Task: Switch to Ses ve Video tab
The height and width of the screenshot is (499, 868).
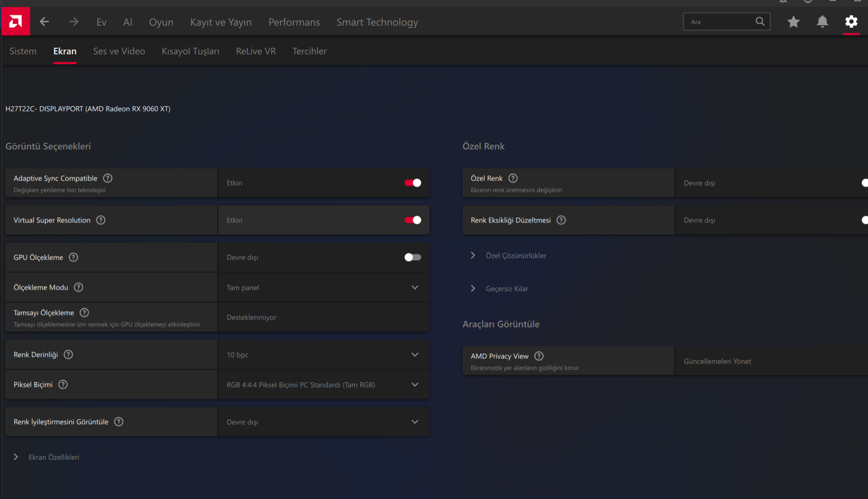Action: [119, 51]
